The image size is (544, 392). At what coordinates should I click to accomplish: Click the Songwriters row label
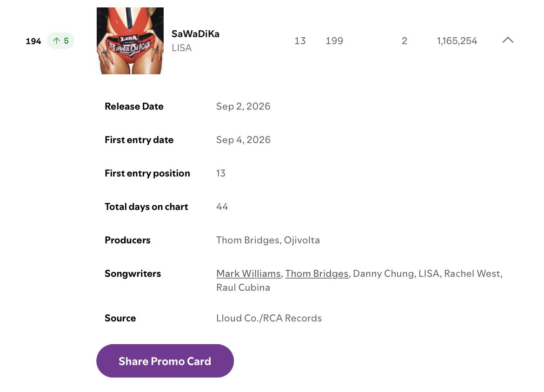point(133,274)
